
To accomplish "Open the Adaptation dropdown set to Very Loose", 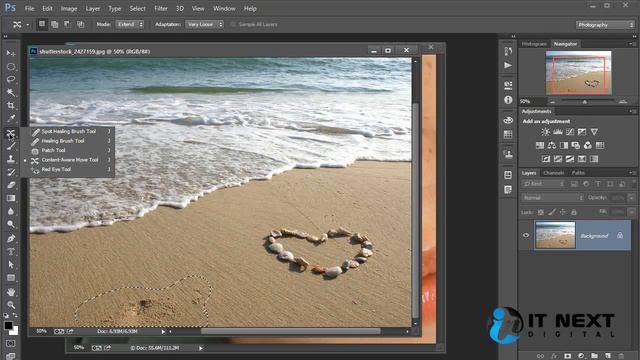I will pos(204,24).
